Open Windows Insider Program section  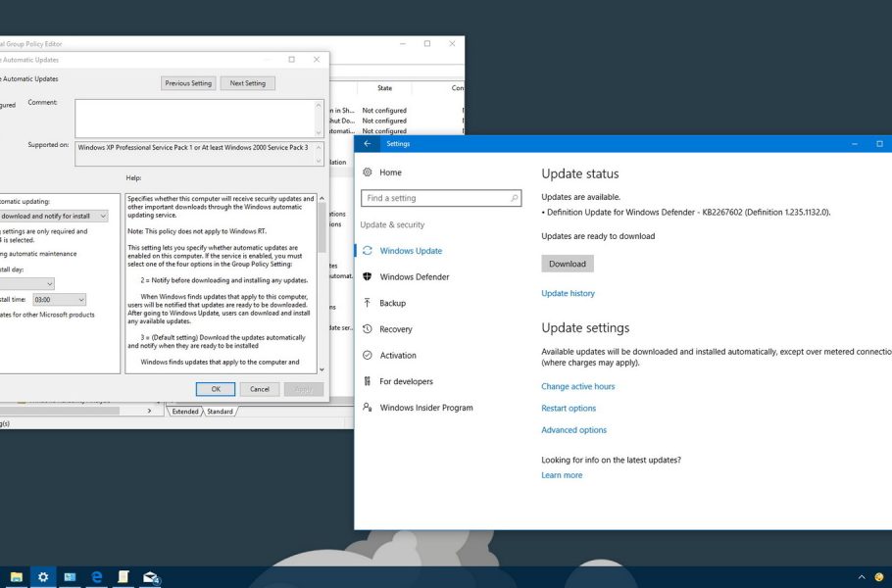(x=426, y=408)
